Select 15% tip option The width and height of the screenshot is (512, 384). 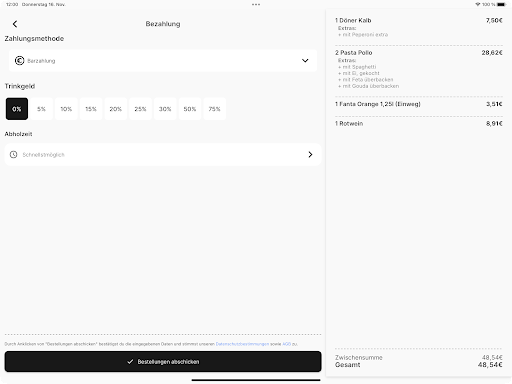pos(91,109)
